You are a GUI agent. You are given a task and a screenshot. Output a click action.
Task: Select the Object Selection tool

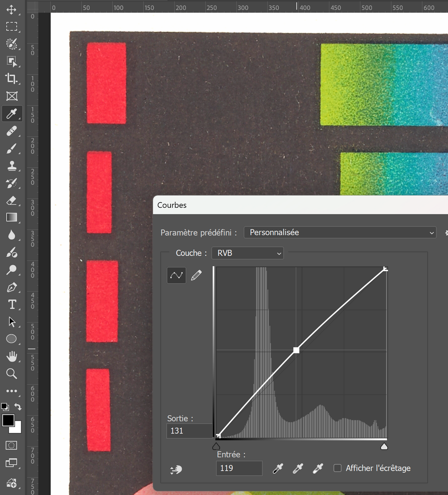coord(12,61)
